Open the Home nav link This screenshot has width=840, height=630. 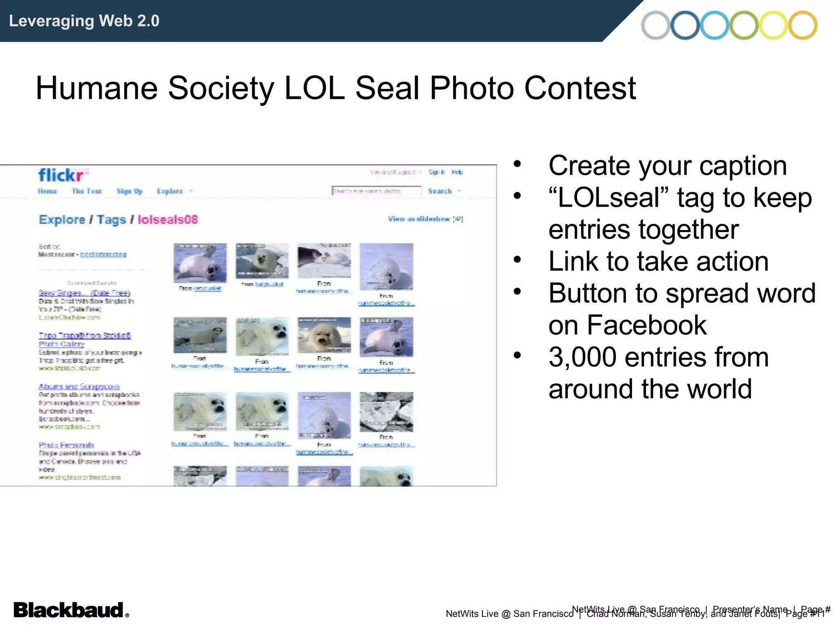(x=48, y=191)
